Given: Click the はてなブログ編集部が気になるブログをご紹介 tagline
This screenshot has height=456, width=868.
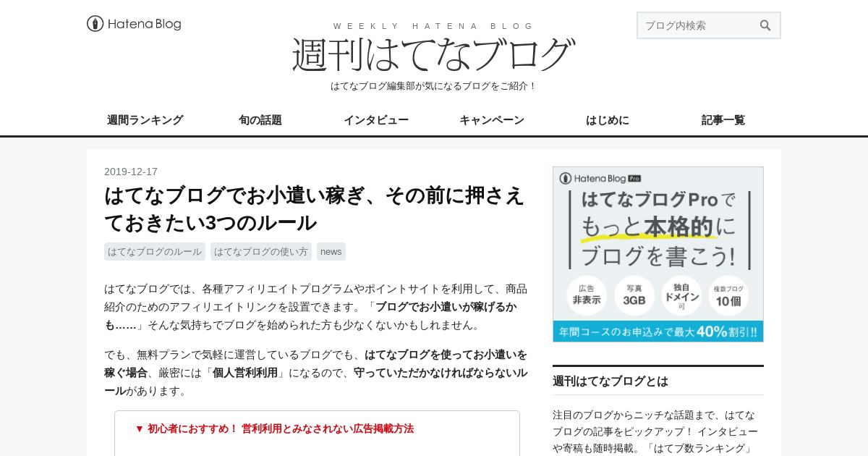Looking at the screenshot, I should click(x=433, y=85).
